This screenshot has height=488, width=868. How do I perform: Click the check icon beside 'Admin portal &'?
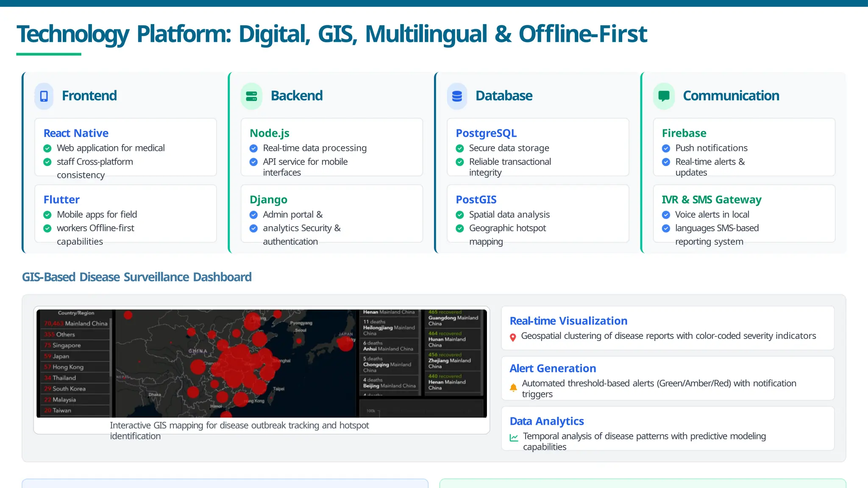coord(253,215)
